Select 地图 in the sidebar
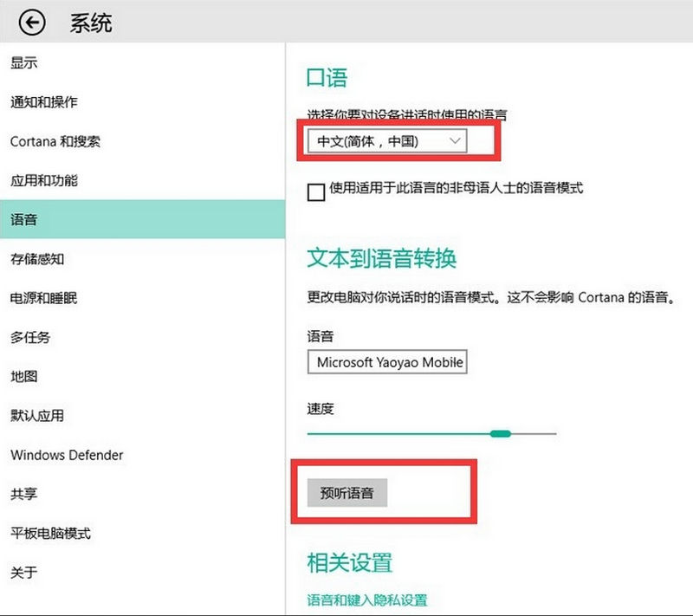 point(23,376)
